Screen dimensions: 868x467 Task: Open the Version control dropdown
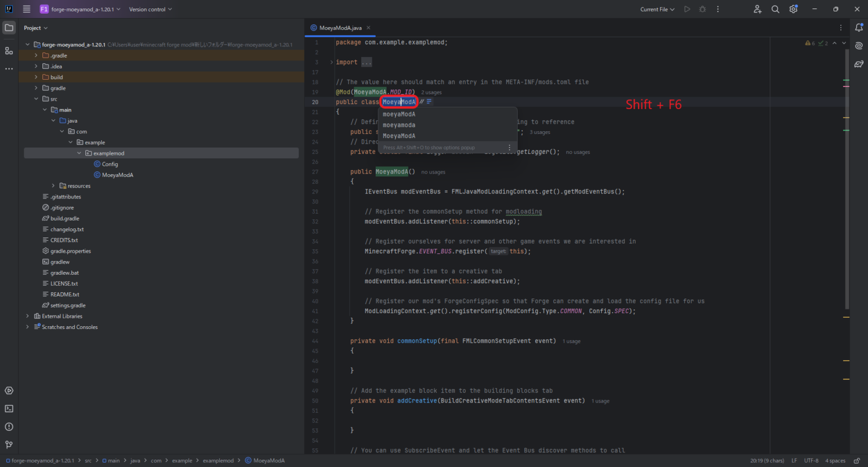coord(150,9)
